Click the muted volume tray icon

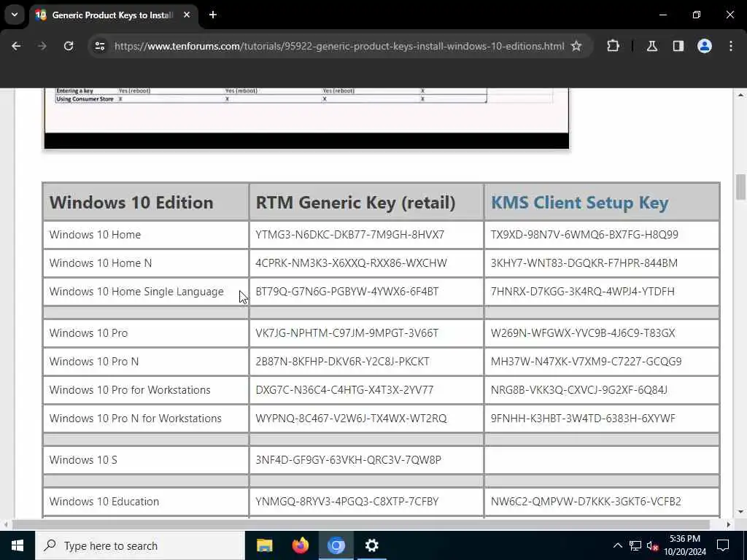pos(653,545)
